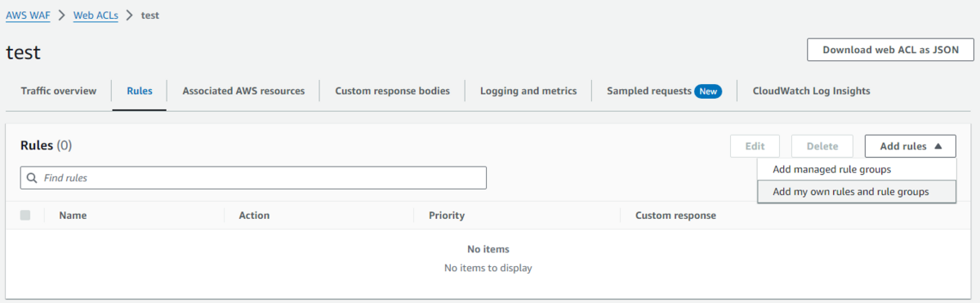Open Custom response bodies tab
Viewport: 980px width, 303px height.
coord(392,91)
